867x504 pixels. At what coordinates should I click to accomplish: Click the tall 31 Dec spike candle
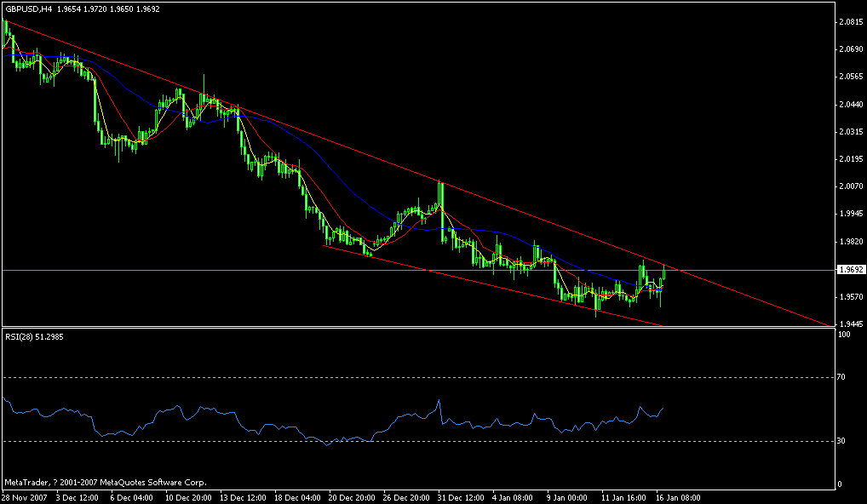440,212
